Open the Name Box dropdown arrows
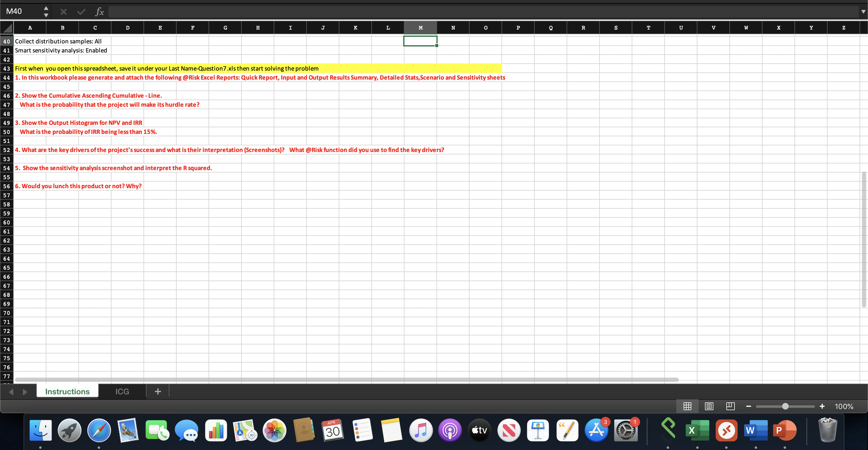The image size is (868, 450). coord(46,11)
